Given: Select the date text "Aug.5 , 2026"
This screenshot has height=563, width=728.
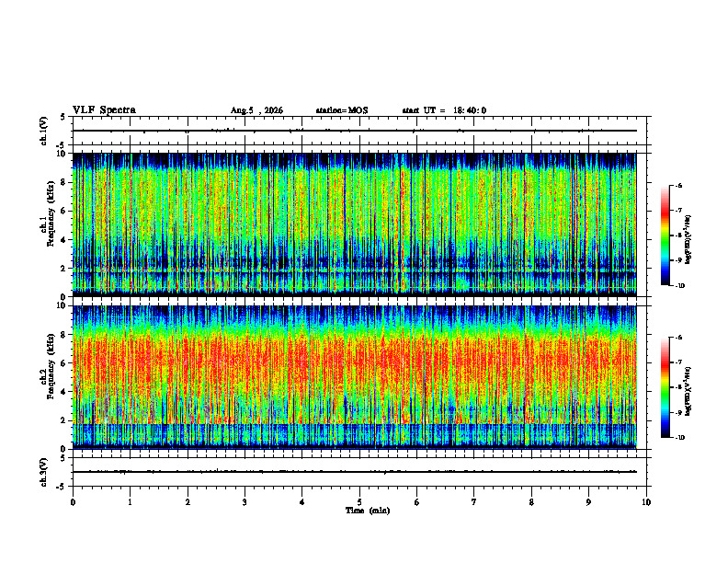Looking at the screenshot, I should (x=256, y=110).
